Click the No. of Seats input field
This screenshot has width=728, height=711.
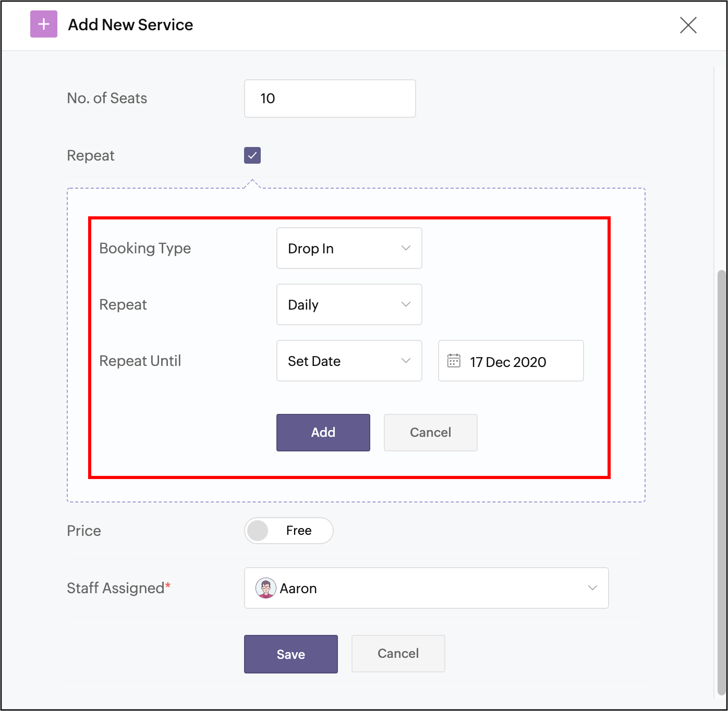[x=330, y=99]
